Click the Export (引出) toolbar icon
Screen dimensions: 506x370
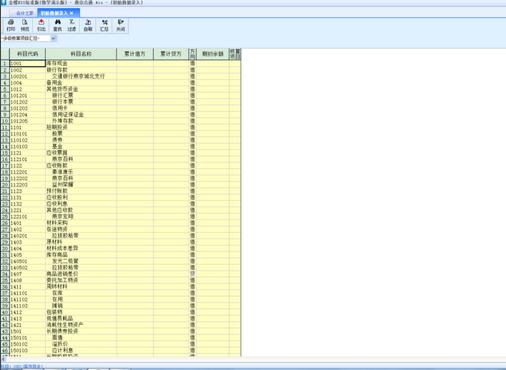(41, 25)
